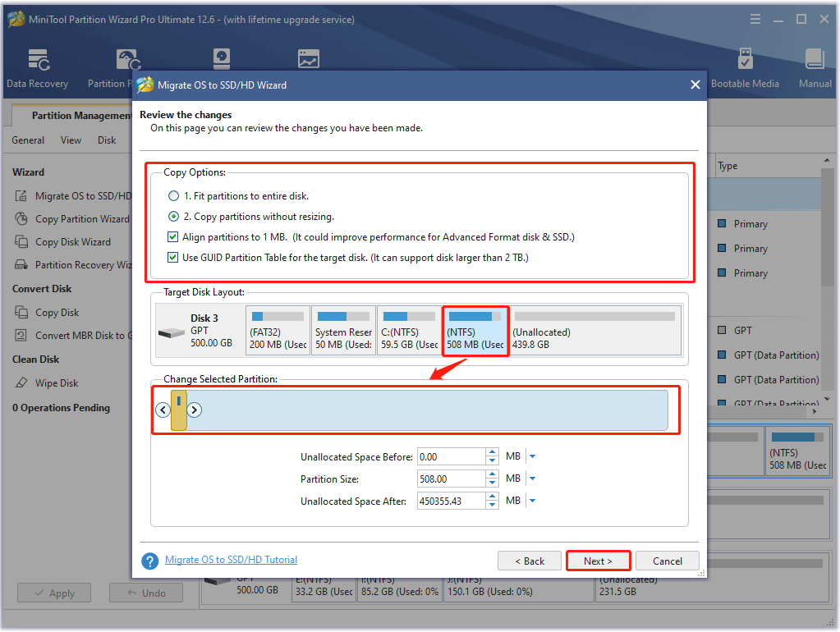This screenshot has height=632, width=840.
Task: Click the Type column header
Action: 728,166
